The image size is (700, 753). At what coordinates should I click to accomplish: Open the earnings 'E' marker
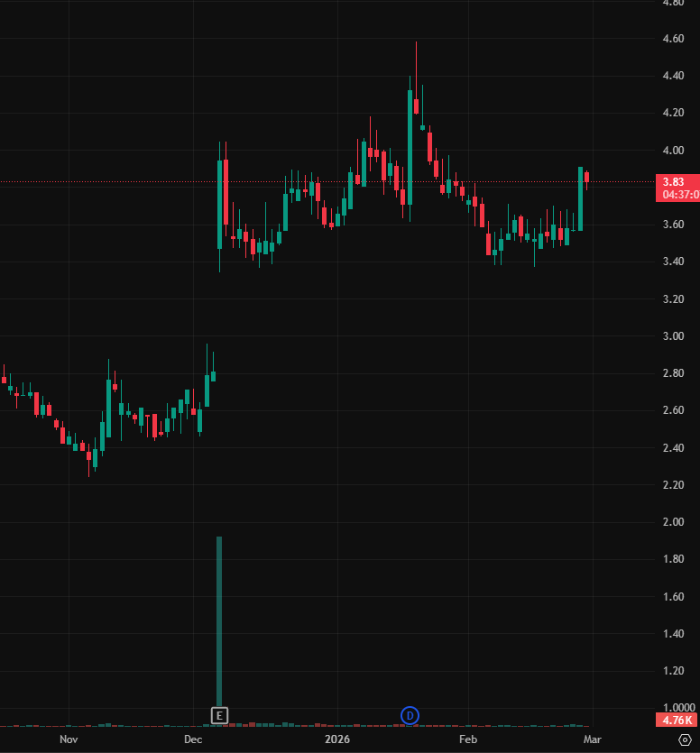pos(219,715)
